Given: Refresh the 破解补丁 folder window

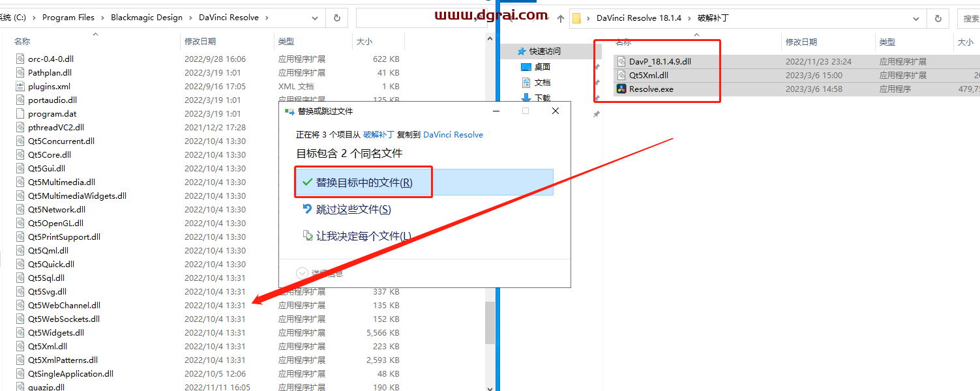Looking at the screenshot, I should click(x=938, y=18).
